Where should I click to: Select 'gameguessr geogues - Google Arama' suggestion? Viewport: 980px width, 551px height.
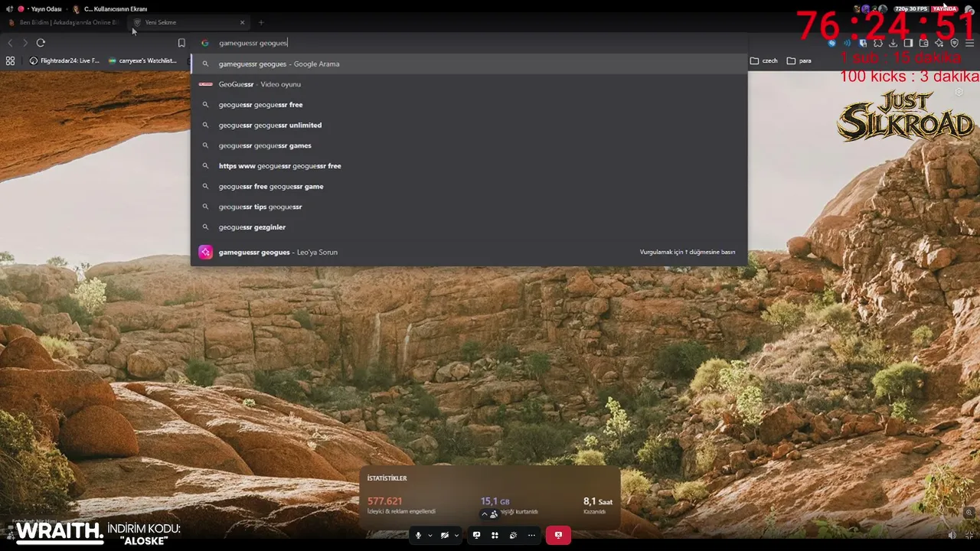click(469, 64)
